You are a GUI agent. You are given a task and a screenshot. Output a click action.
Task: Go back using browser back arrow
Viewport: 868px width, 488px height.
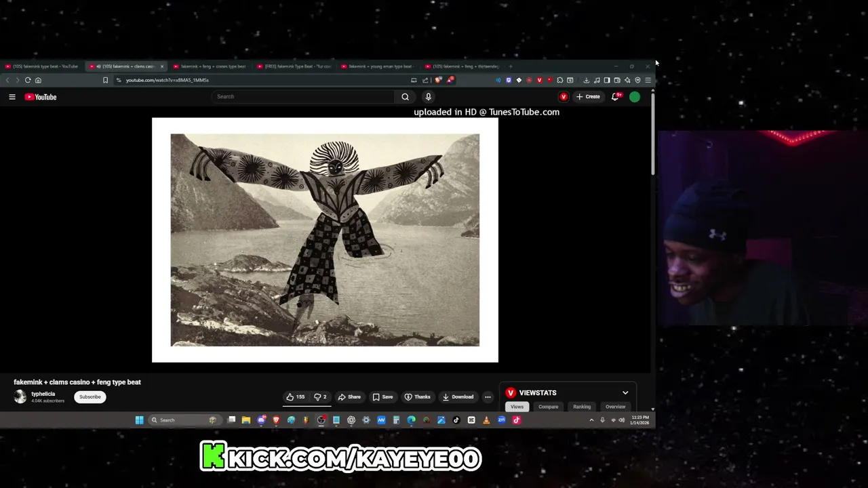tap(7, 80)
